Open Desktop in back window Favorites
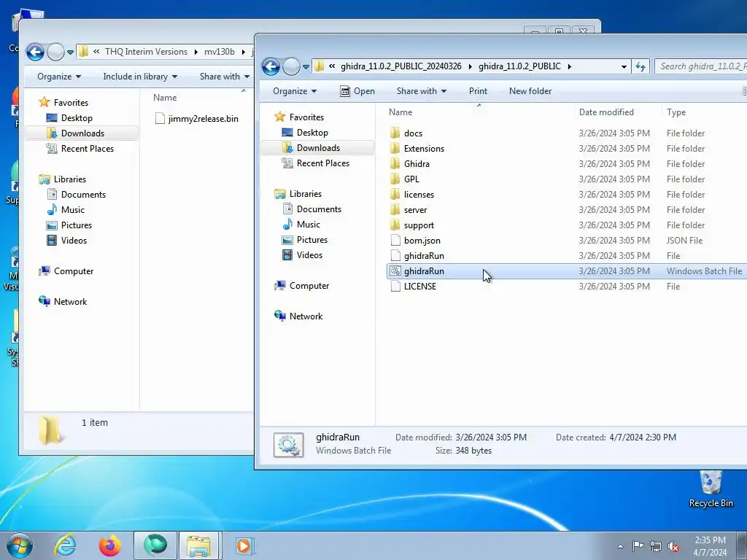This screenshot has height=560, width=747. (76, 117)
